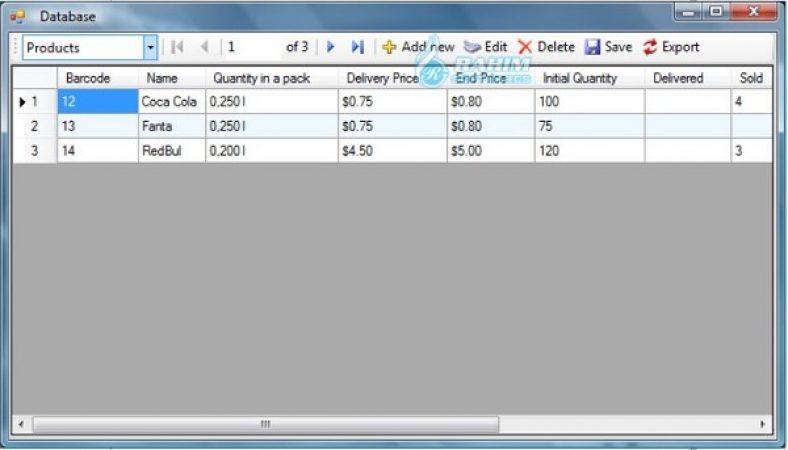Click the record position number field
This screenshot has width=788, height=450.
(252, 47)
